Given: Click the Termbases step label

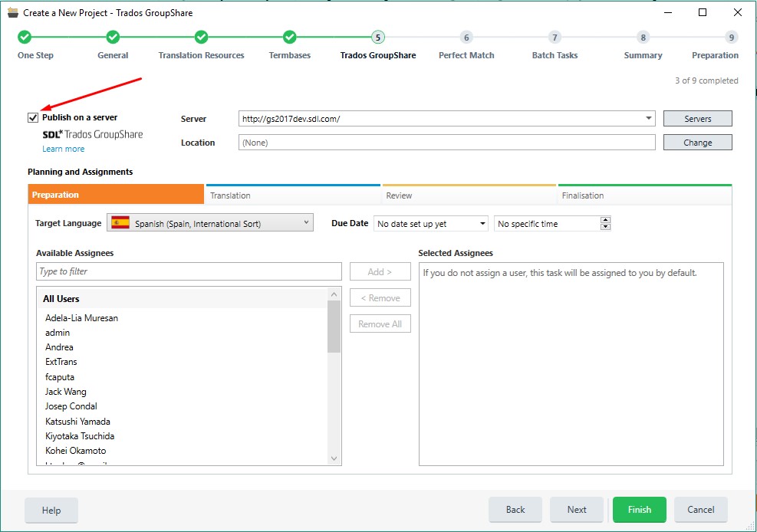Looking at the screenshot, I should 290,55.
